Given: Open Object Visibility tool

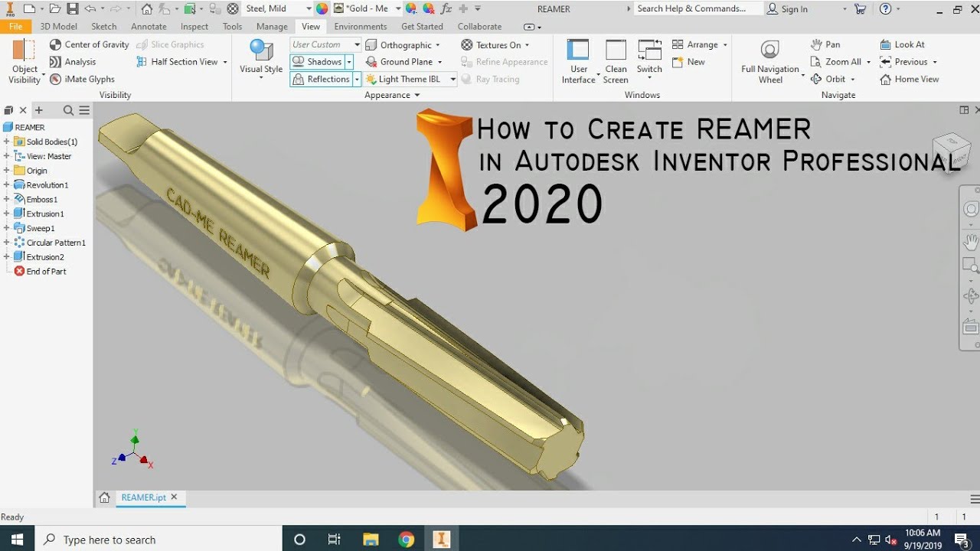Looking at the screenshot, I should (x=24, y=61).
